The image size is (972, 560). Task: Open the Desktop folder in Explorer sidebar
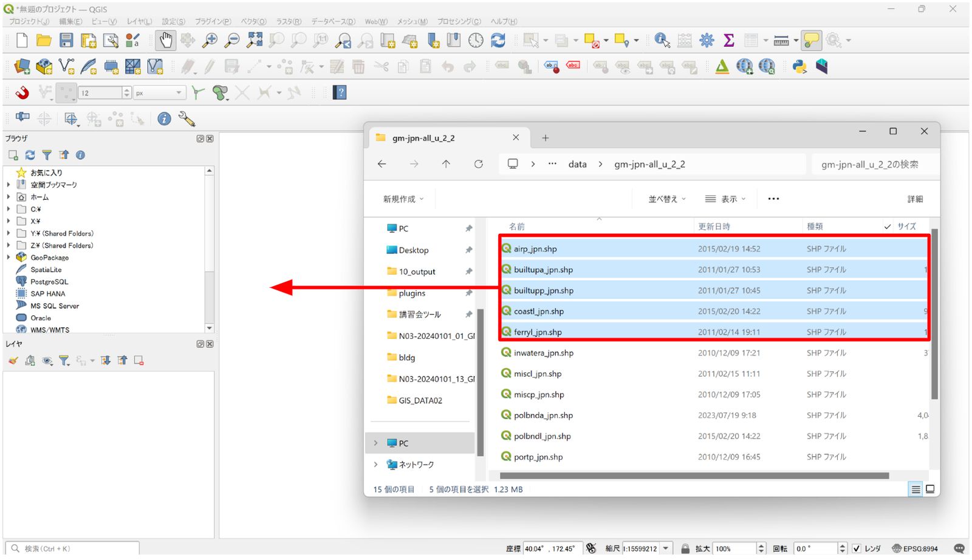413,250
